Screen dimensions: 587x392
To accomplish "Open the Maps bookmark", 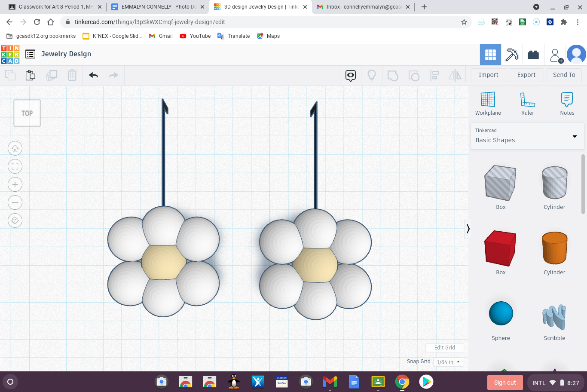I will click(269, 36).
